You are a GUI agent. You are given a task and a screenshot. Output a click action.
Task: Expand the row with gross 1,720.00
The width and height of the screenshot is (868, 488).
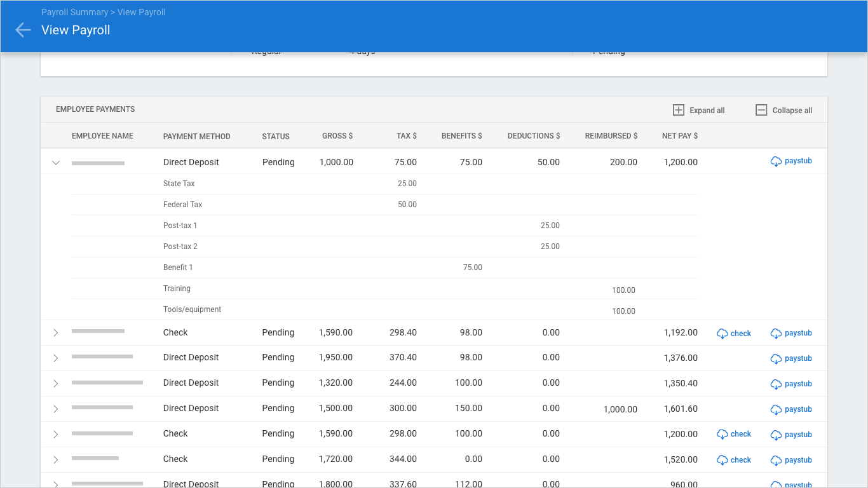point(56,459)
